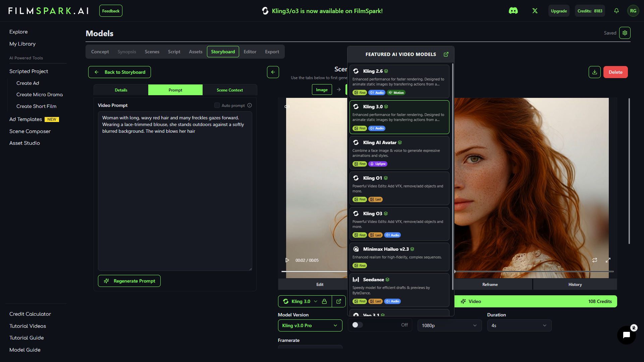Toggle the Off switch below model list
644x362 pixels.
[x=357, y=325]
